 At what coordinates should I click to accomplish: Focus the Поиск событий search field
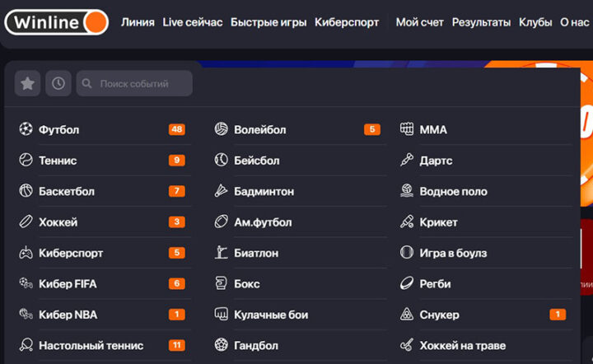point(134,83)
